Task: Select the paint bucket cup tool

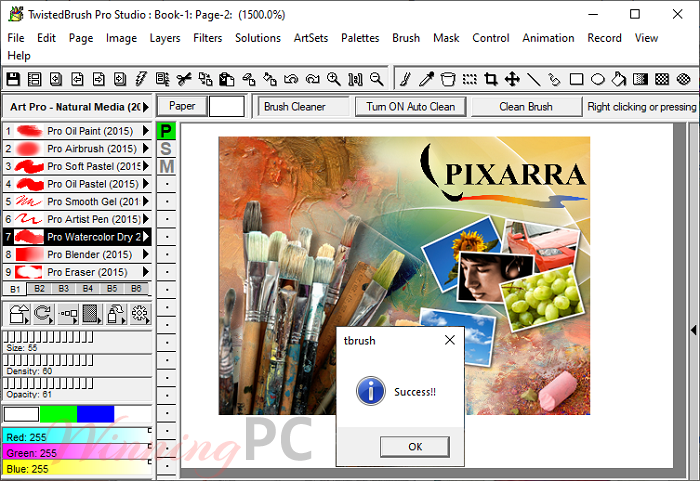Action: [x=448, y=79]
